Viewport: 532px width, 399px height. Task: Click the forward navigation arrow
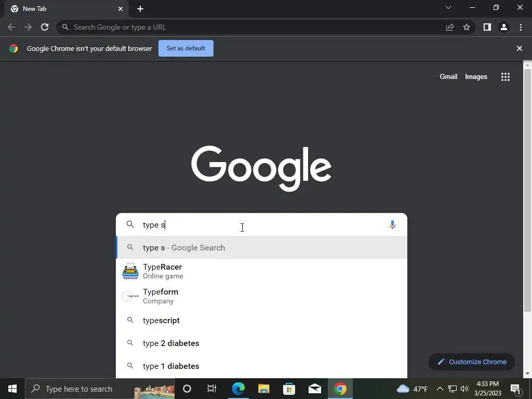pos(28,27)
